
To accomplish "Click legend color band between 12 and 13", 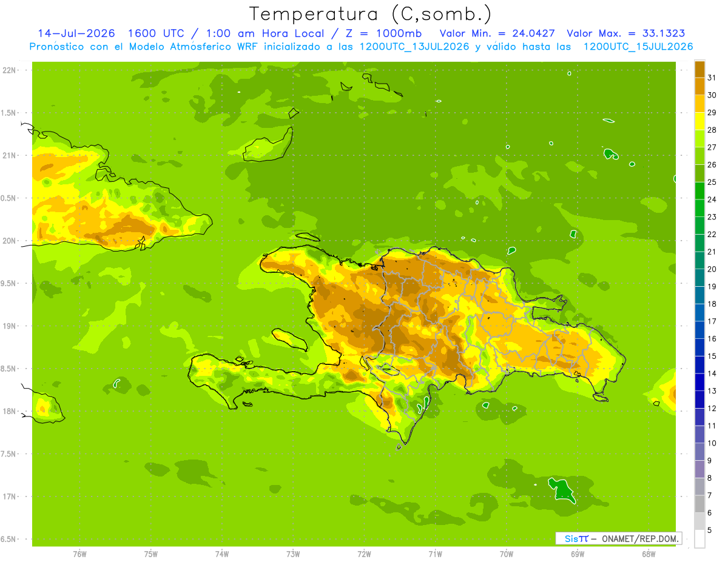I will 699,400.
